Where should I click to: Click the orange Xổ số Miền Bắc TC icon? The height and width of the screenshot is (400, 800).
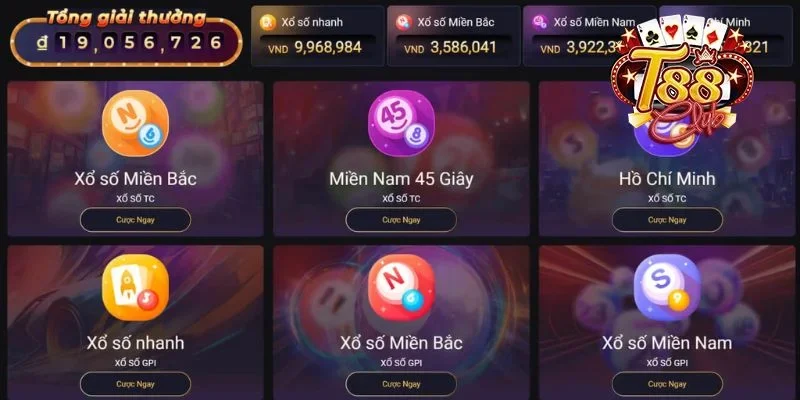[x=135, y=123]
